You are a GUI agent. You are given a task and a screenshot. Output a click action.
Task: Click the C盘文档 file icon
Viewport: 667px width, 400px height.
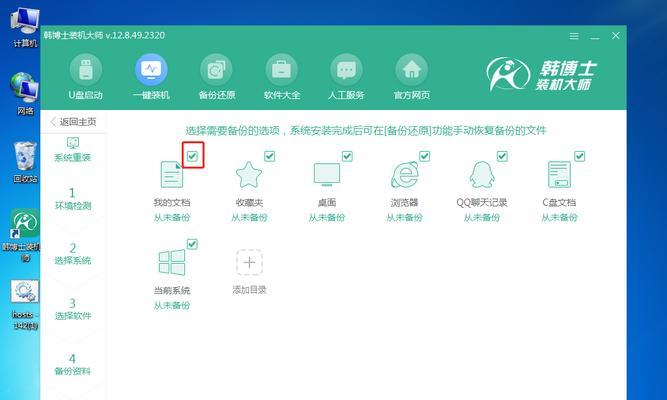559,174
